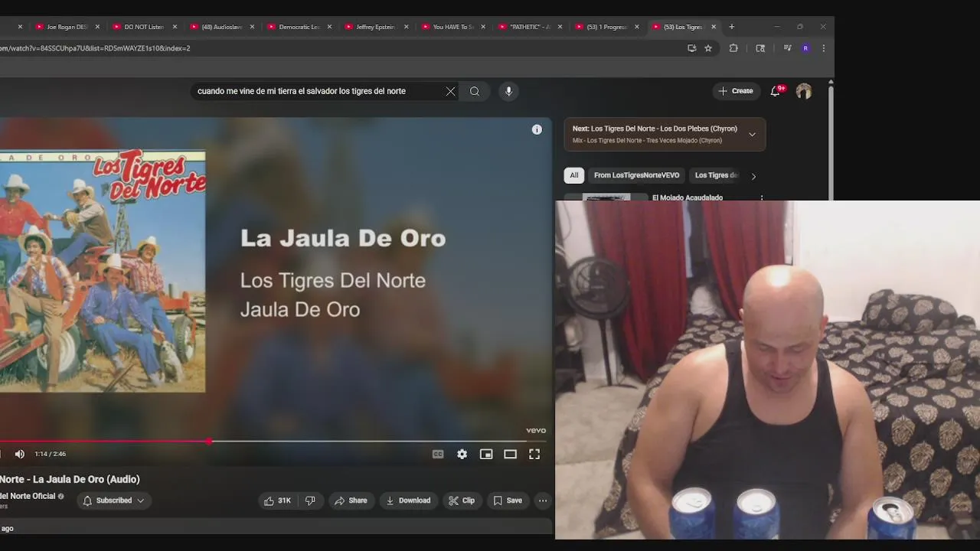Screen dimensions: 980x551
Task: Dislike the video with thumbs down
Action: coord(310,500)
